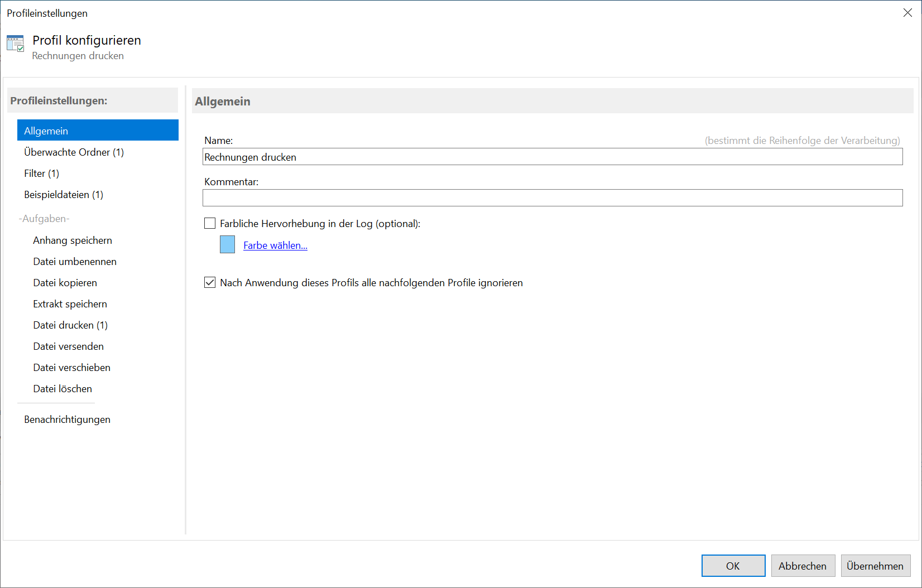Uncheck the ignore subsequent profiles checkbox
Image resolution: width=922 pixels, height=588 pixels.
click(210, 283)
